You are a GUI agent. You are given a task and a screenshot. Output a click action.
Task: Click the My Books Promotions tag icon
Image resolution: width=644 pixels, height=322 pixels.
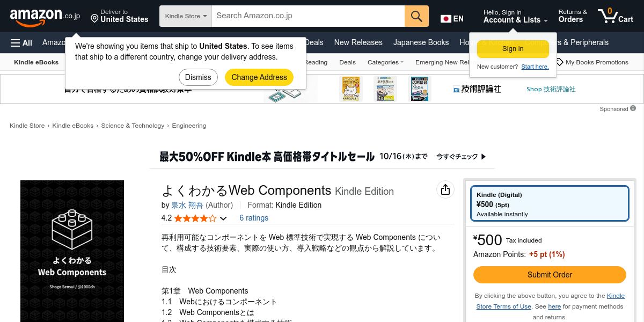559,62
